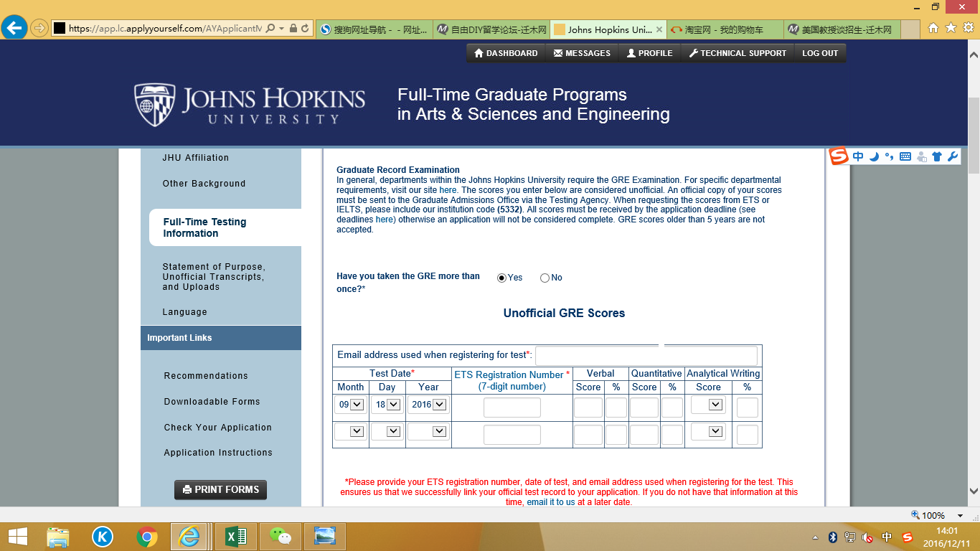
Task: Click the Johns Hopkins University logo
Action: pos(250,105)
